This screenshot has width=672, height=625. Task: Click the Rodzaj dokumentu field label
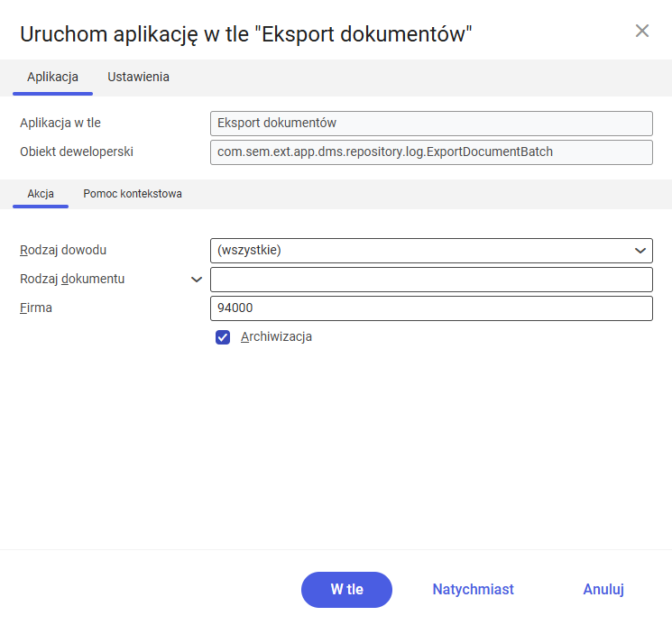[72, 279]
